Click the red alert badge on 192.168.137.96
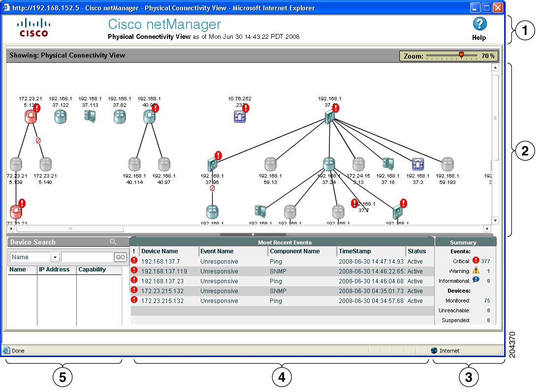545x392 pixels. (218, 155)
